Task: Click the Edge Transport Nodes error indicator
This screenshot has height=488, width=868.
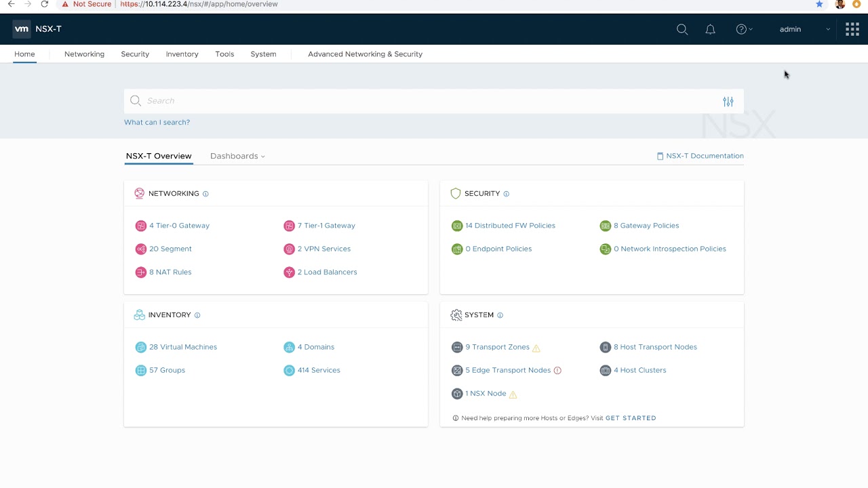Action: (x=557, y=370)
